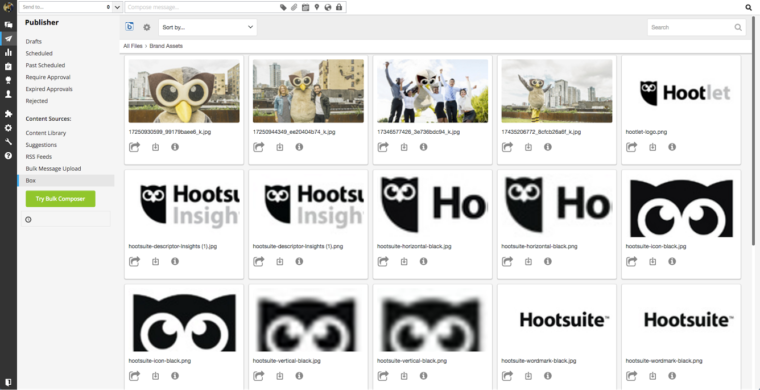Go to All Files breadcrumb
Screen dimensions: 760x390
133,46
